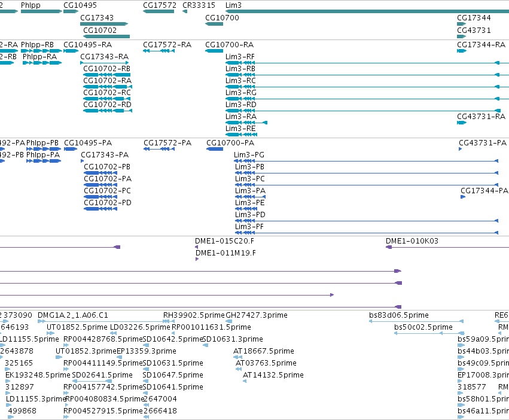The width and height of the screenshot is (509, 420).
Task: Click the AT03763.5prime EST label
Action: point(266,364)
